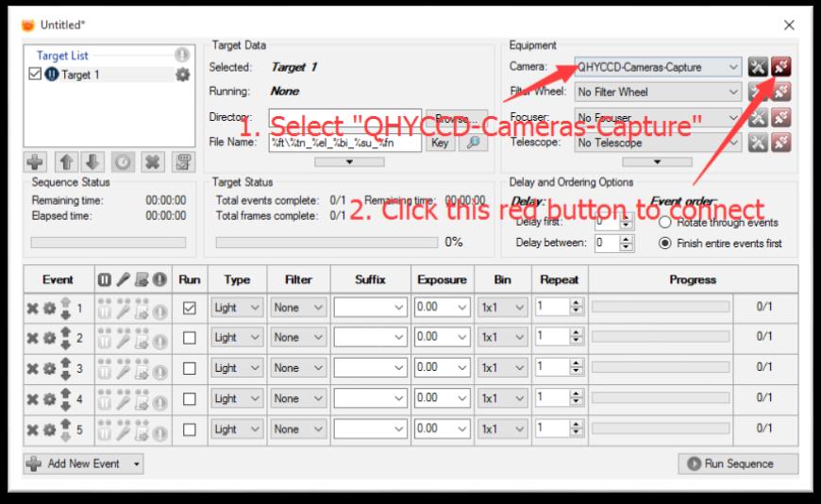Click the copy target icon under Target List
Image resolution: width=821 pixels, height=504 pixels.
click(183, 162)
